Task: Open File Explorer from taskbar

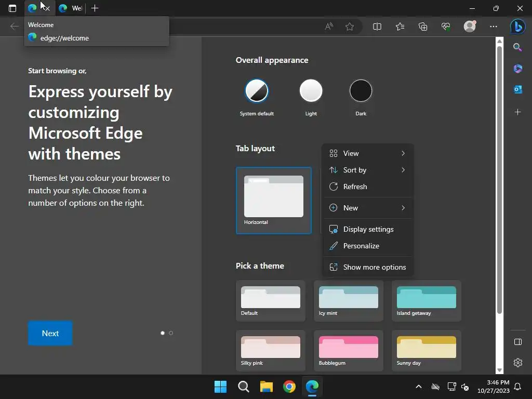Action: [267, 387]
